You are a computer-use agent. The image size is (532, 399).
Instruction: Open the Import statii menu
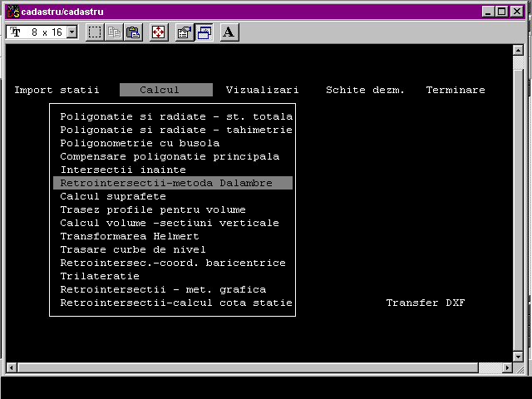click(57, 90)
